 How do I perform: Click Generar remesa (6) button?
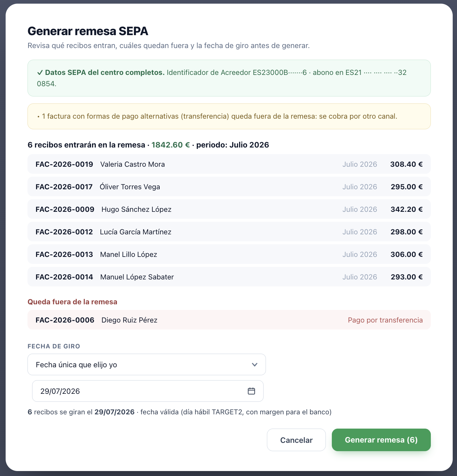(x=381, y=440)
